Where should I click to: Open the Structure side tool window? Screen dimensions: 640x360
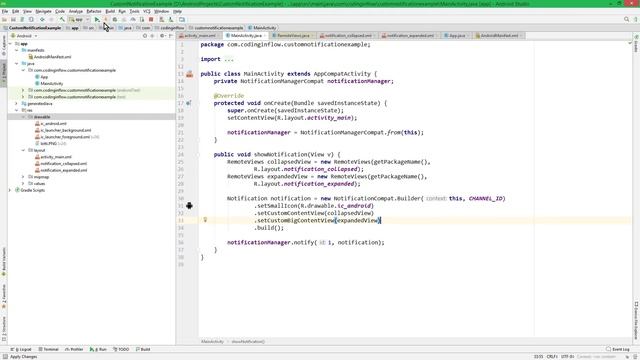(x=4, y=329)
